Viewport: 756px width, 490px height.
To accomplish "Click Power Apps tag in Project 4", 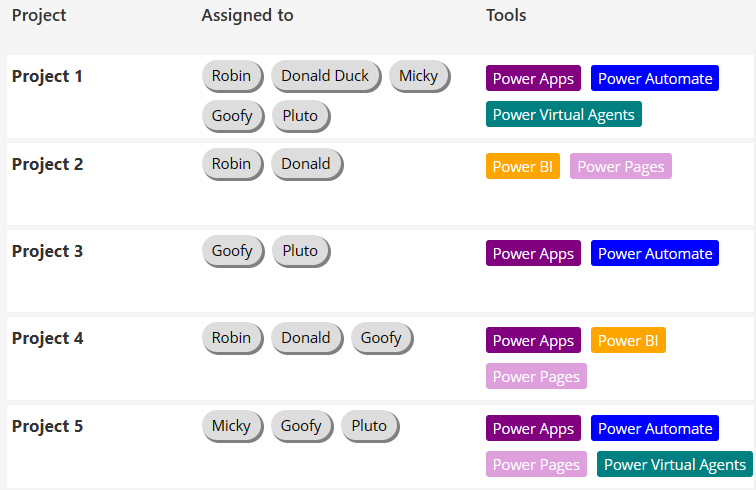I will [533, 340].
